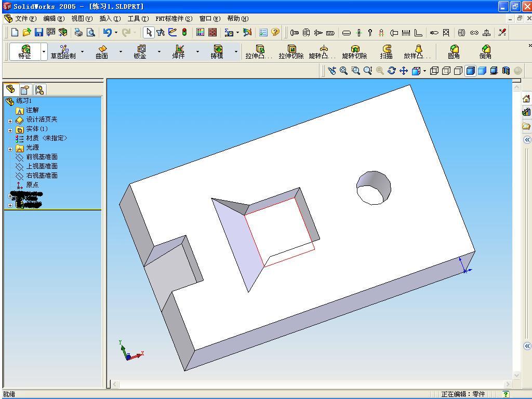Viewport: 532px width, 399px height.
Task: Open the 焊件 weldments dropdown arrow
Action: click(x=197, y=52)
